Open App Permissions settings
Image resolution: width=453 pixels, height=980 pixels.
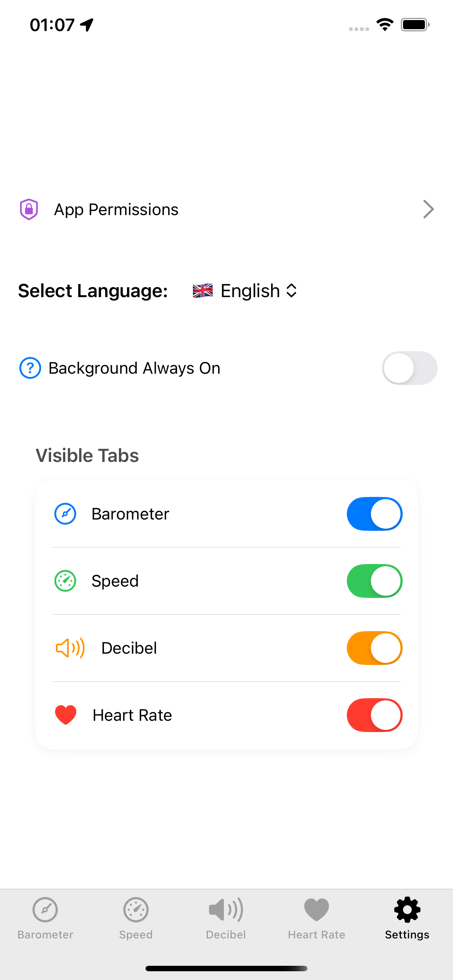tap(226, 209)
